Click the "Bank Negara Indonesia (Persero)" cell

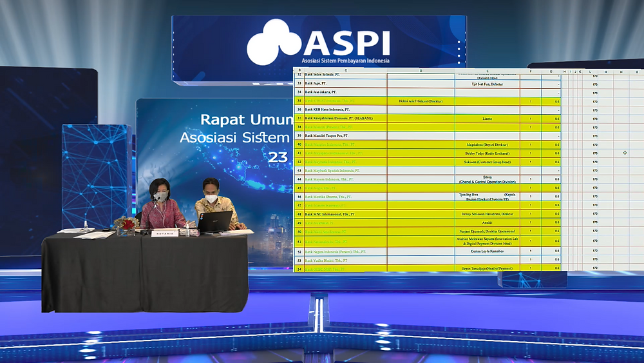pos(345,251)
